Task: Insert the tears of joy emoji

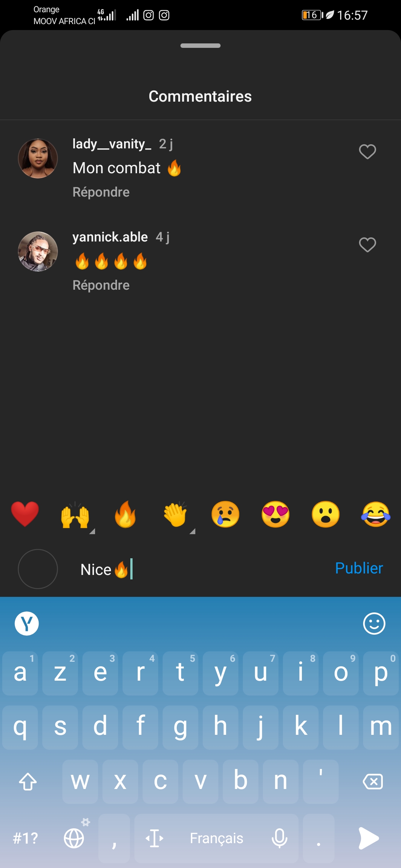Action: coord(376,514)
